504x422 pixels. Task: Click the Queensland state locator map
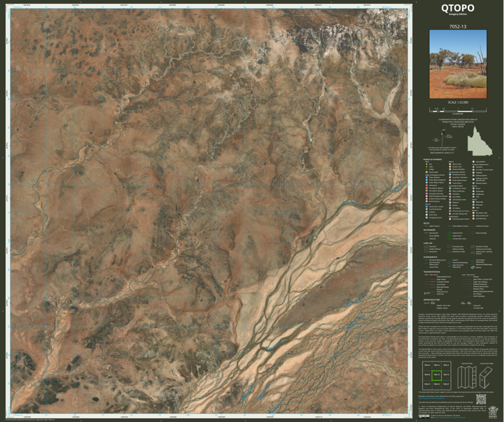click(x=480, y=140)
